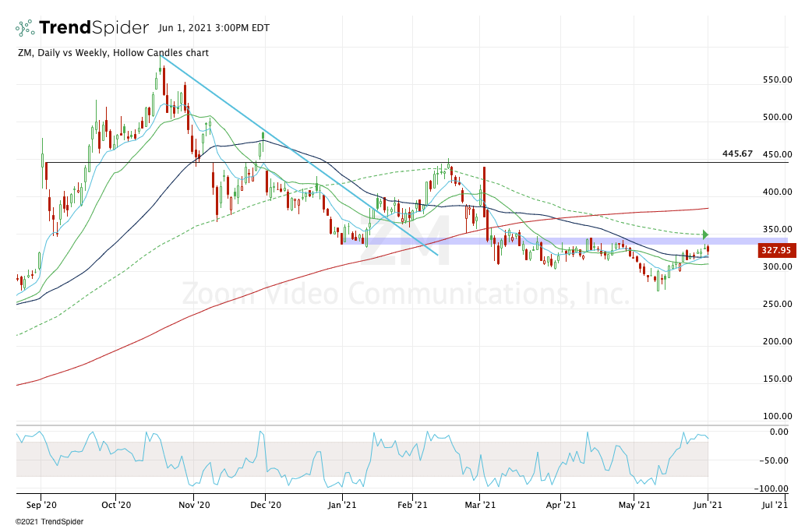Click the 200.00 price axis label
812x529 pixels.
(777, 341)
